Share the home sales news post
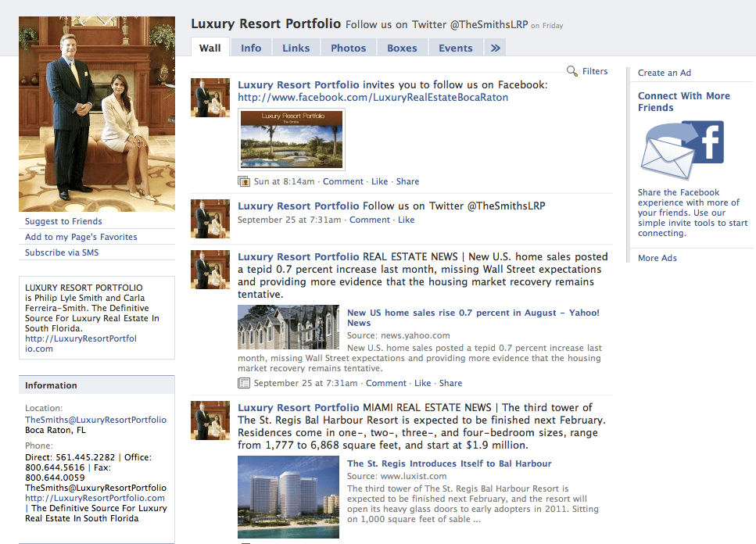 click(x=450, y=383)
